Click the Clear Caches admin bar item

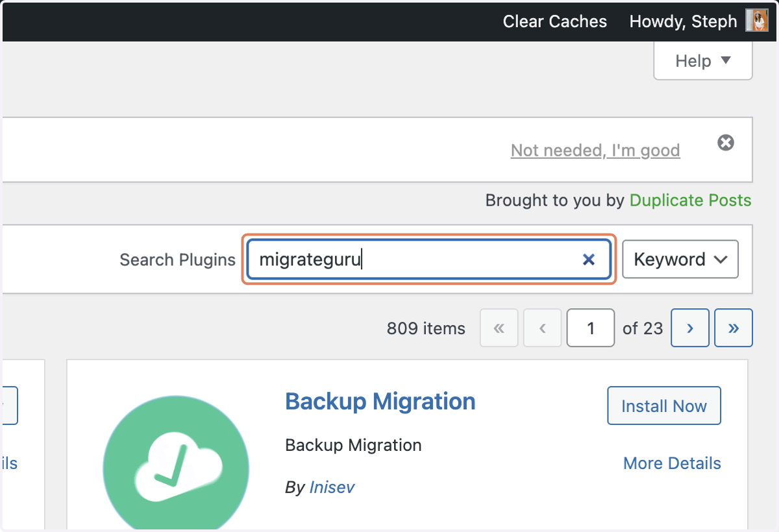pos(554,21)
